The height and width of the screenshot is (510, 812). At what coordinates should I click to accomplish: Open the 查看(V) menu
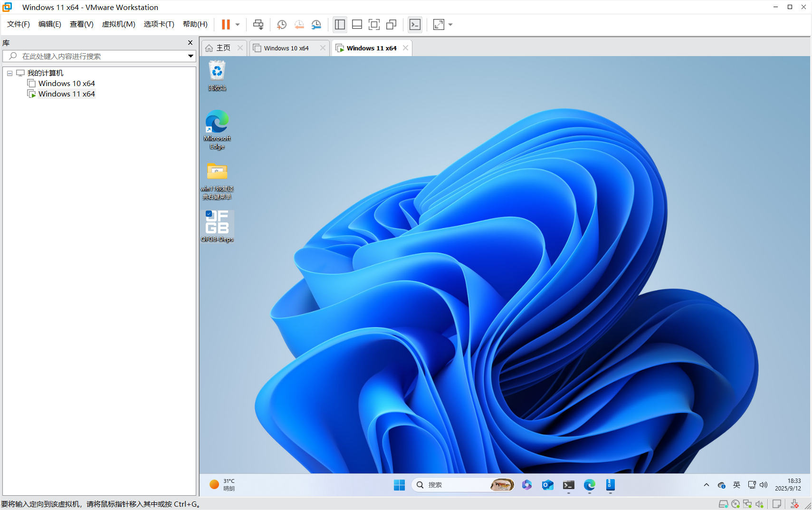click(82, 24)
